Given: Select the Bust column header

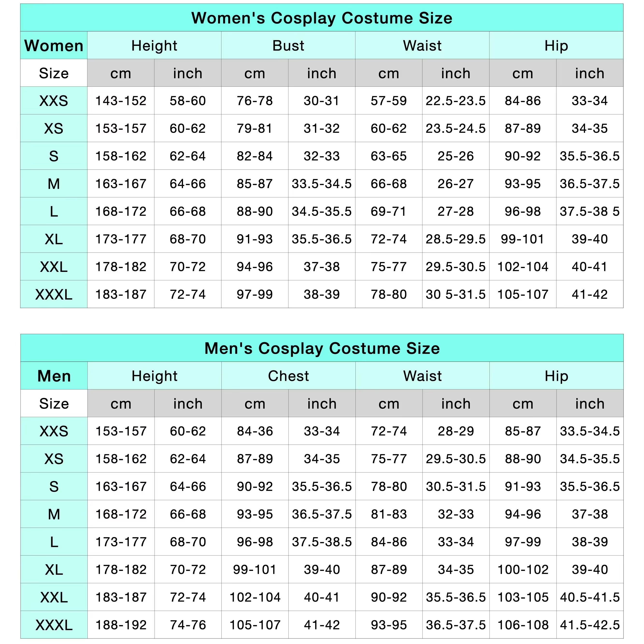Looking at the screenshot, I should (x=288, y=46).
